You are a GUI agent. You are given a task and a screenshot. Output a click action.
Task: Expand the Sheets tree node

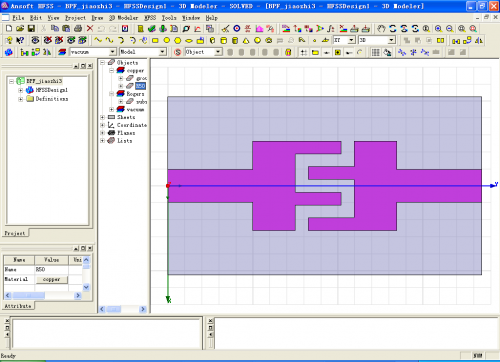103,117
